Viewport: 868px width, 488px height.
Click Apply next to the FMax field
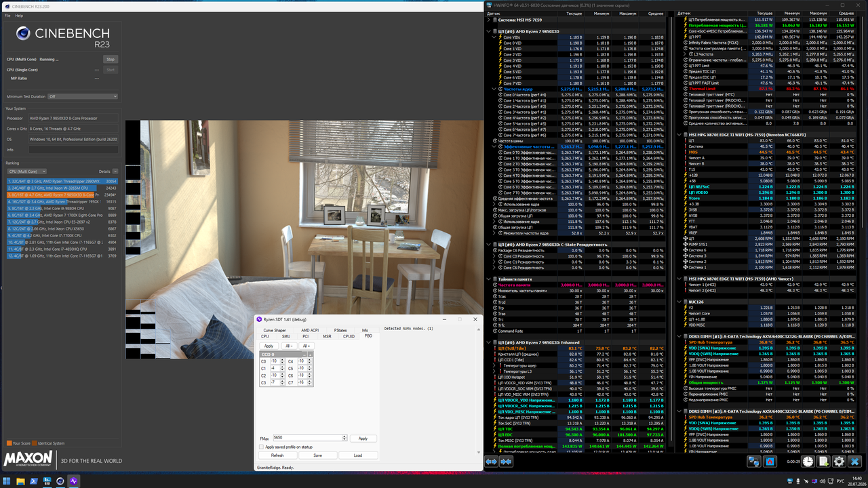(x=363, y=439)
